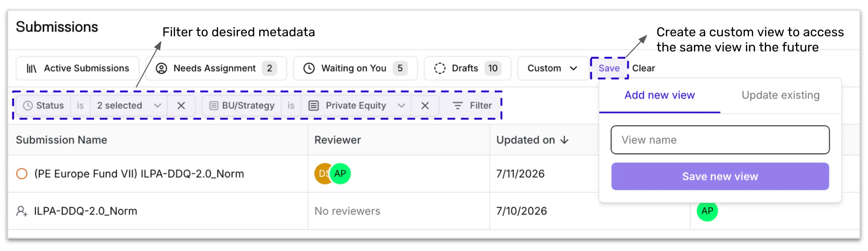Click the orange status circle for PE Europe Fund VII

point(22,174)
